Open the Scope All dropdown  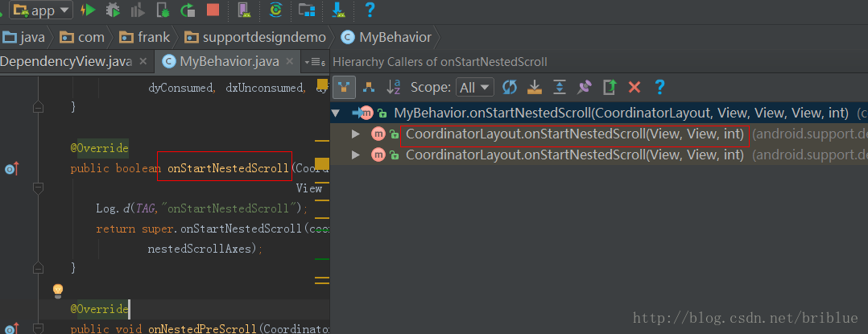[474, 87]
